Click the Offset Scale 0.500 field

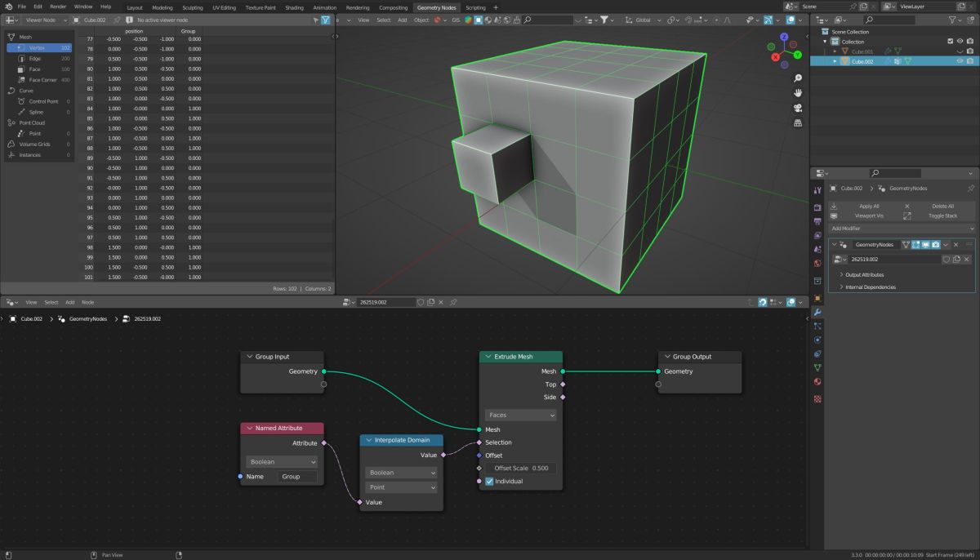tap(520, 469)
